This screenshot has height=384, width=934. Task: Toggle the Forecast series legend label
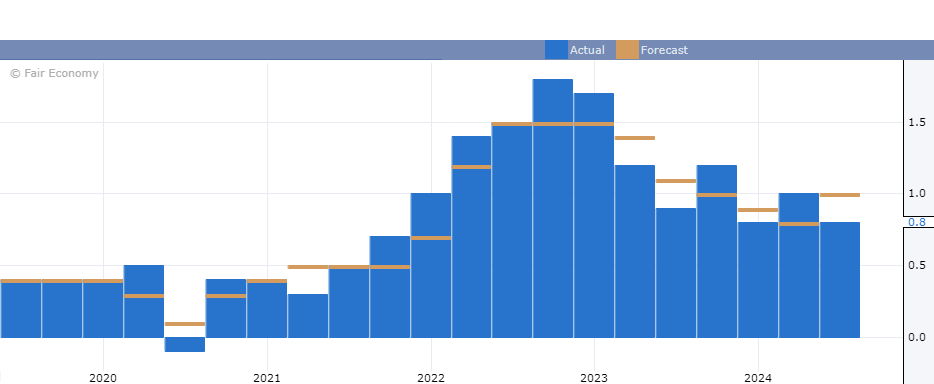pyautogui.click(x=664, y=50)
